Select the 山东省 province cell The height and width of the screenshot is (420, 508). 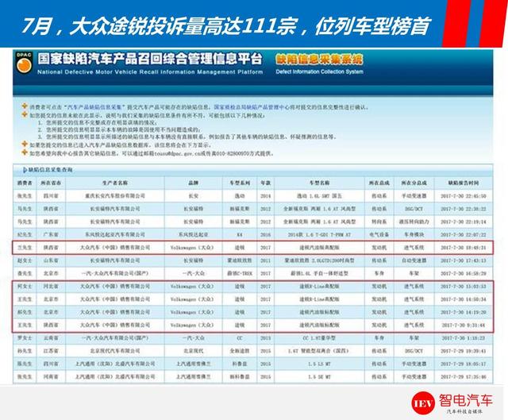click(51, 260)
